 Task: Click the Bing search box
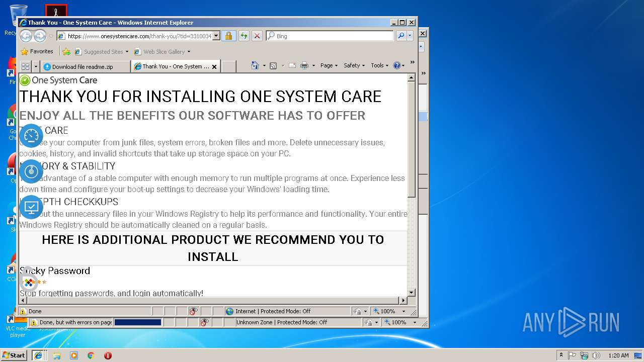pos(330,36)
